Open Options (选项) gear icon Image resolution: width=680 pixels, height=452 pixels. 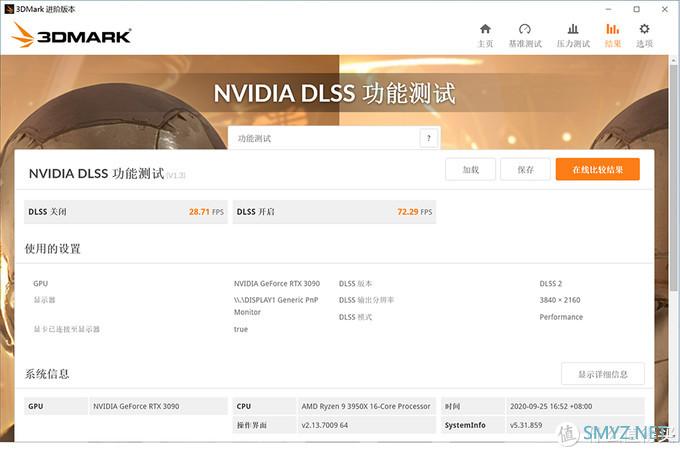644,29
